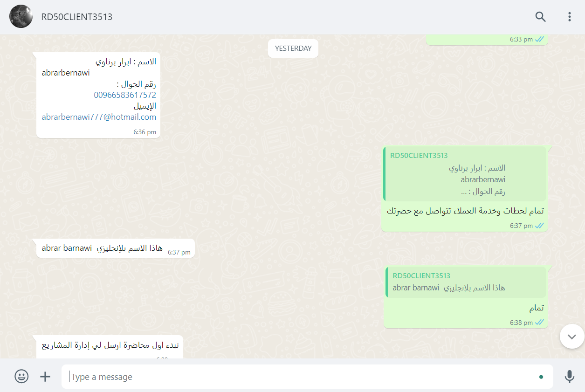Click the double checkmark at 6:38 pm
The image size is (585, 392).
(540, 323)
